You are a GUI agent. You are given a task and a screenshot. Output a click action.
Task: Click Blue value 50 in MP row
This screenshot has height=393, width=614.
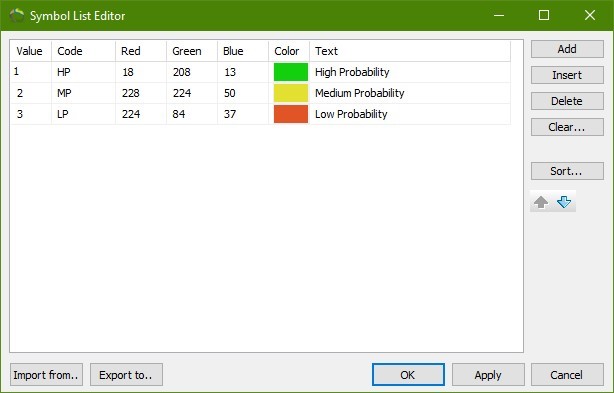point(243,93)
